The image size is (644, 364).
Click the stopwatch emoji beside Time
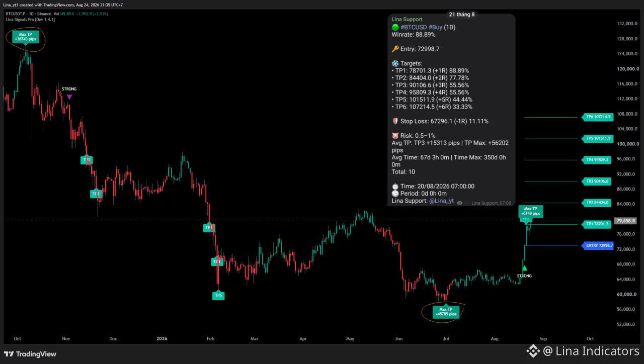pos(395,186)
